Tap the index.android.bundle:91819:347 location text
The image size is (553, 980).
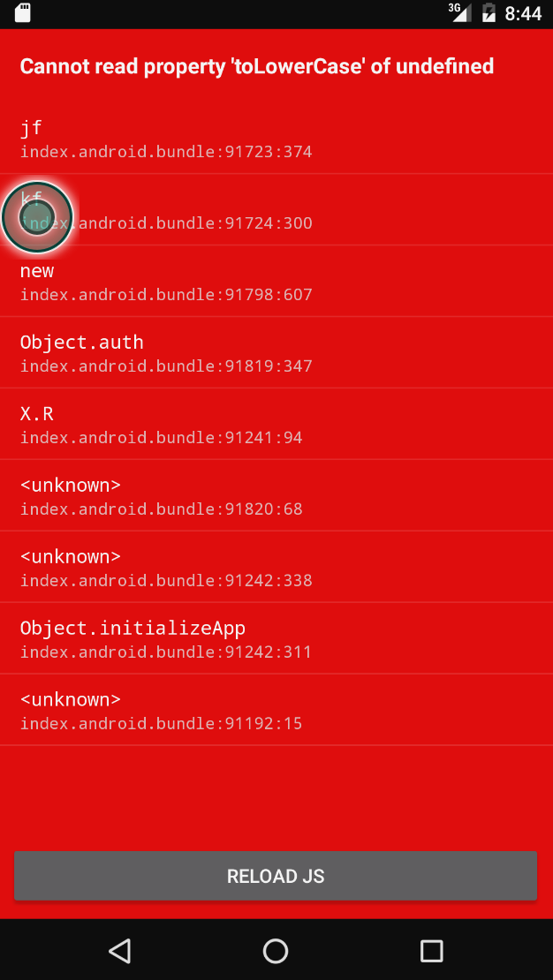coord(166,366)
